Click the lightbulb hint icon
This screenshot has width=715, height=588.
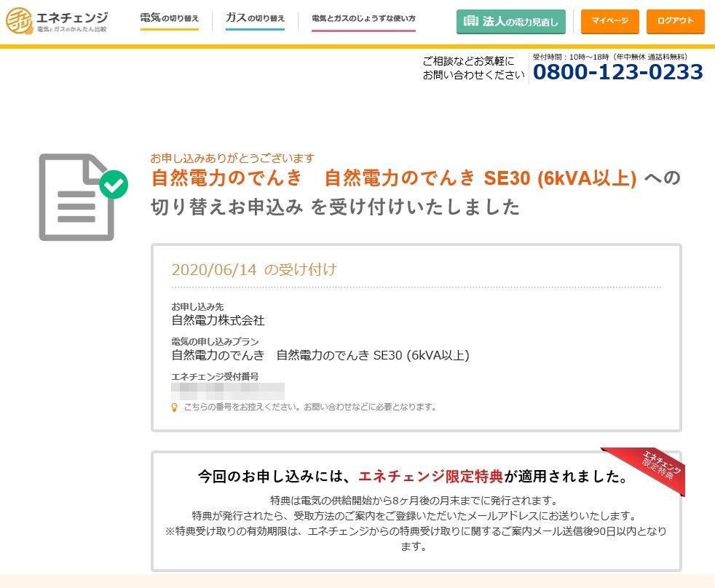174,407
